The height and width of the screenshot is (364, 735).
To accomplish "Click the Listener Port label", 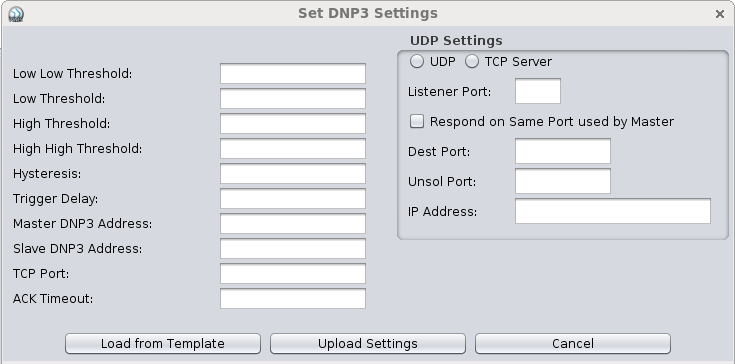I will [x=450, y=92].
